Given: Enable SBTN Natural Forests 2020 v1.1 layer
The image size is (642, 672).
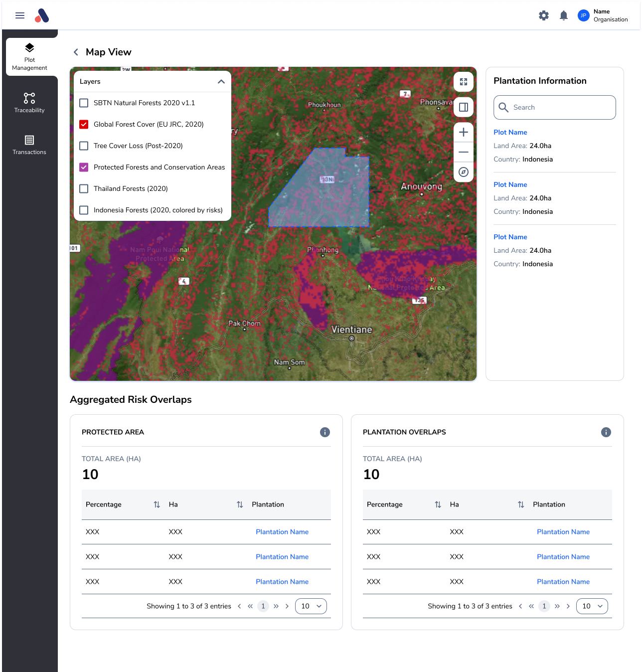Looking at the screenshot, I should (84, 103).
